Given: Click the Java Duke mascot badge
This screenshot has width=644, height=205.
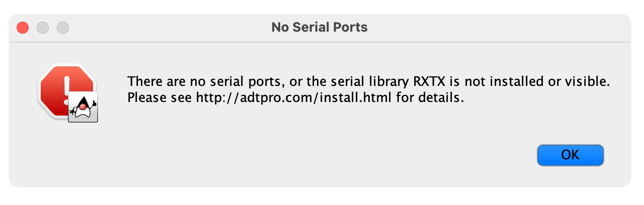Looking at the screenshot, I should 83,107.
